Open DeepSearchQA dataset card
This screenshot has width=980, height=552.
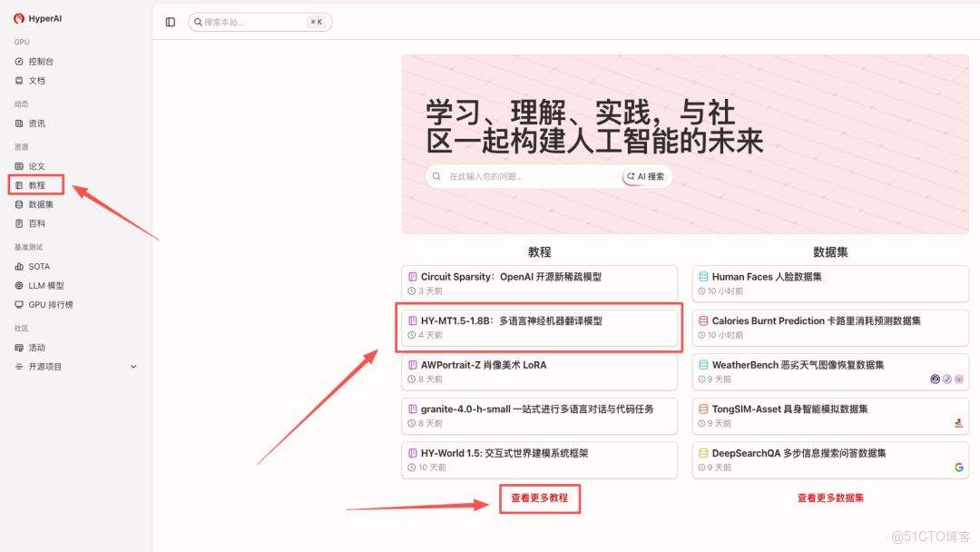click(x=830, y=460)
